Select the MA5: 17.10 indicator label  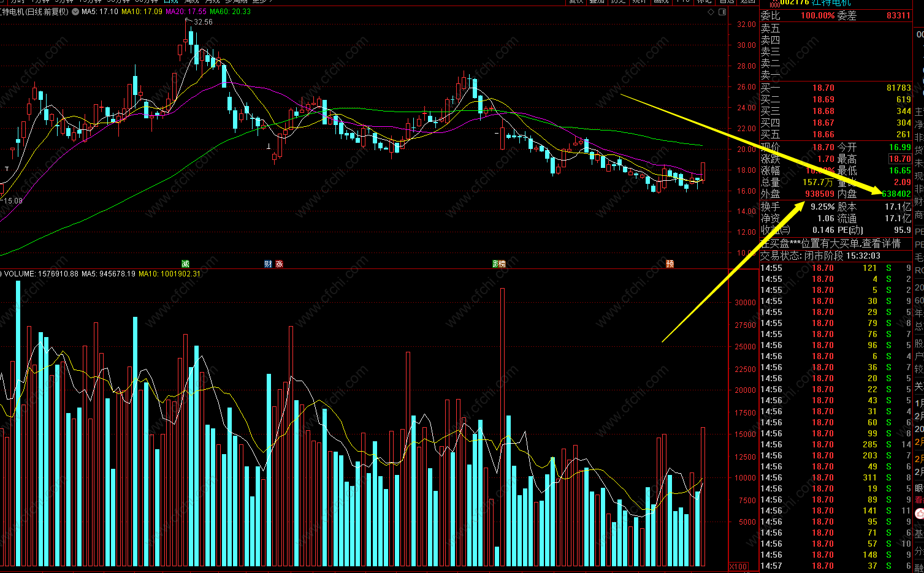coord(100,12)
